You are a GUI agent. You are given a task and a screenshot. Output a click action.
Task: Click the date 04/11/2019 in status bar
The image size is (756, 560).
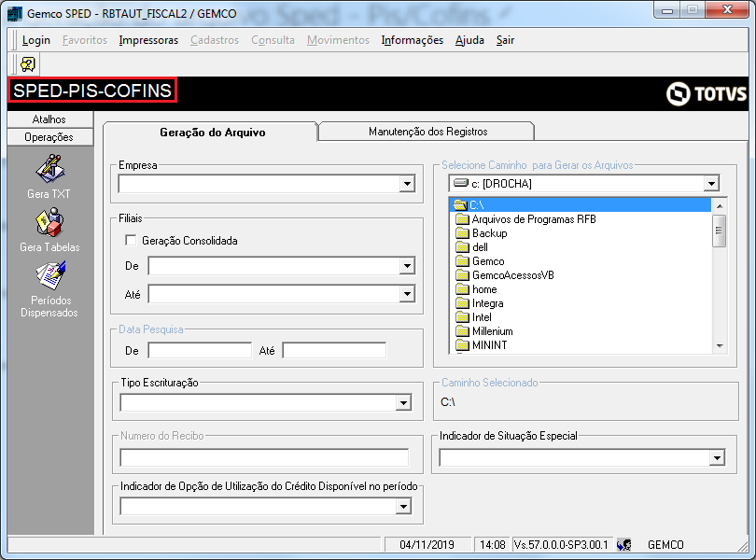tap(427, 544)
